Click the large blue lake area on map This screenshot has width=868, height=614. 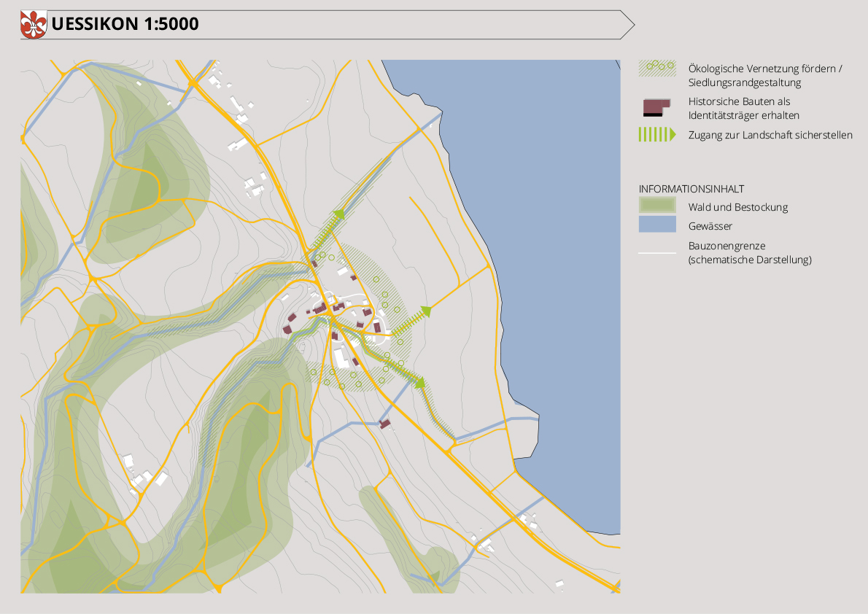(554, 219)
